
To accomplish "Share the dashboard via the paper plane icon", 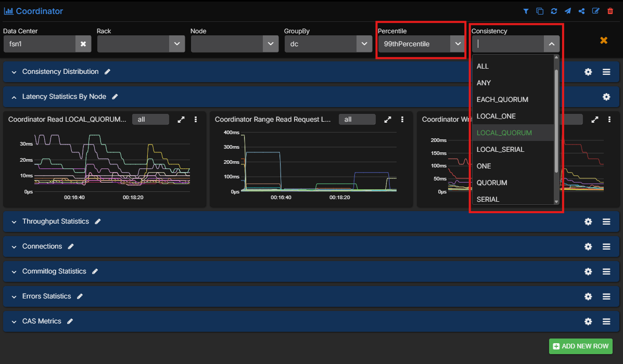I will [567, 11].
